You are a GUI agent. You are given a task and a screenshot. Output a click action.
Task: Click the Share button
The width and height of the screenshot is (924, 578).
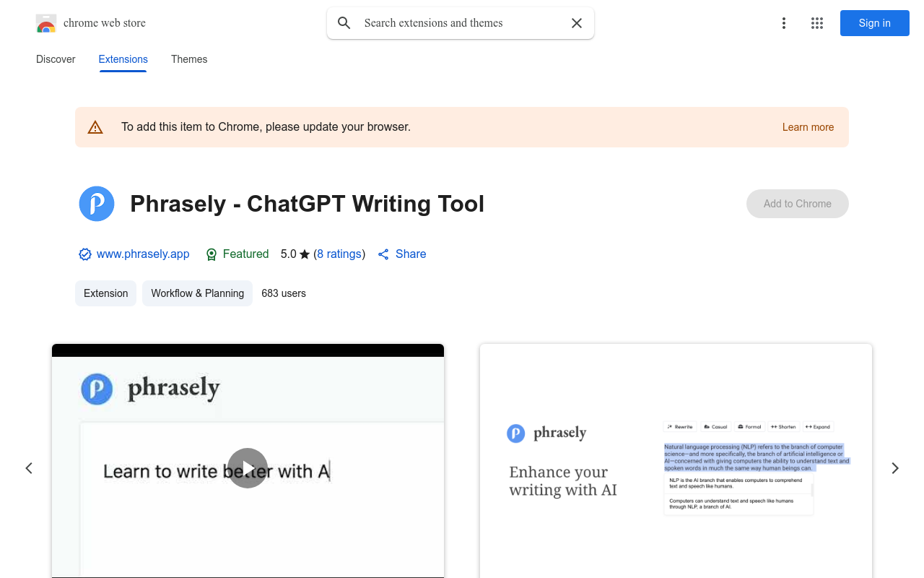[402, 254]
